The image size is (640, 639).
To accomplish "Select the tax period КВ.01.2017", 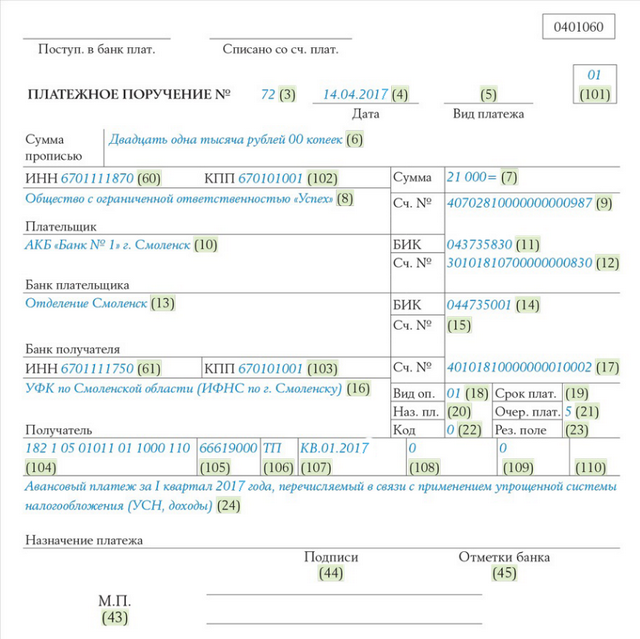I will pyautogui.click(x=335, y=448).
